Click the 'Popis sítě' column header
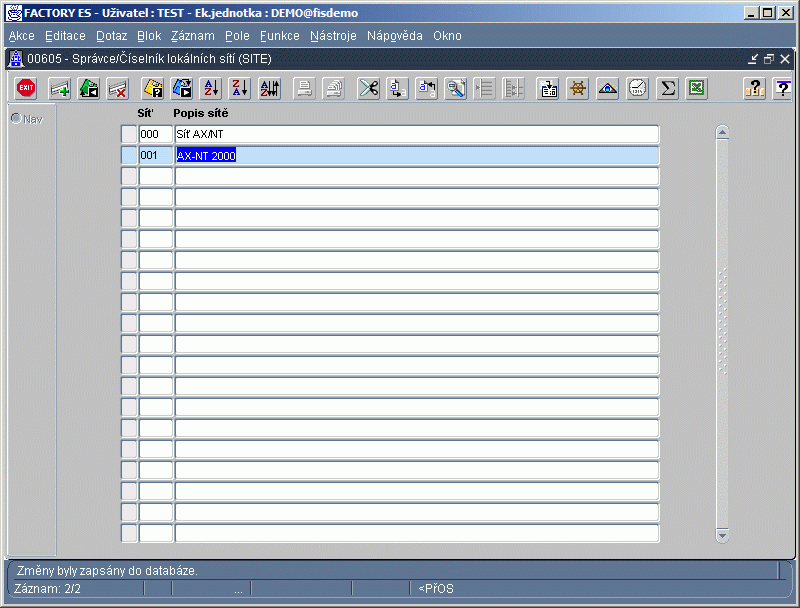The image size is (800, 608). coord(201,113)
